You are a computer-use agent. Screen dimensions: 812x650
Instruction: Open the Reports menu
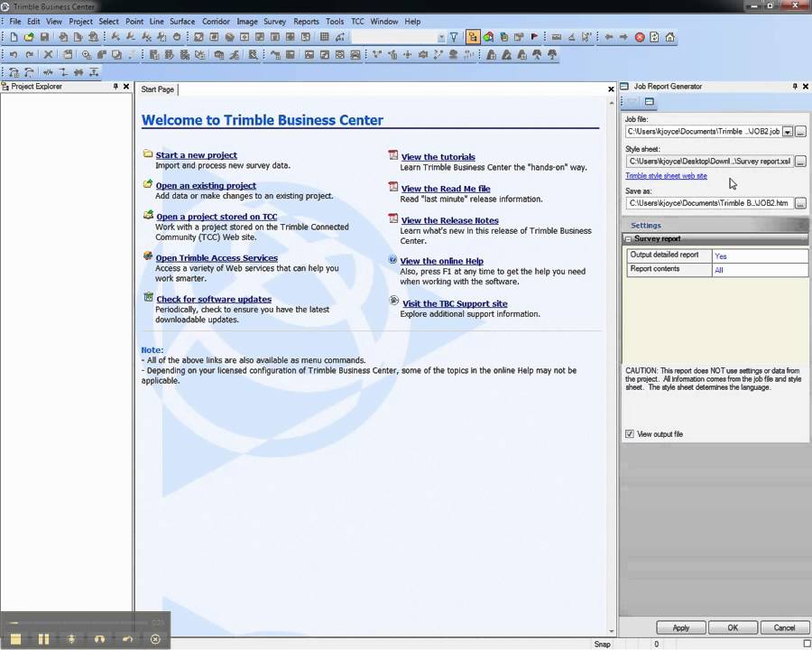pyautogui.click(x=306, y=22)
